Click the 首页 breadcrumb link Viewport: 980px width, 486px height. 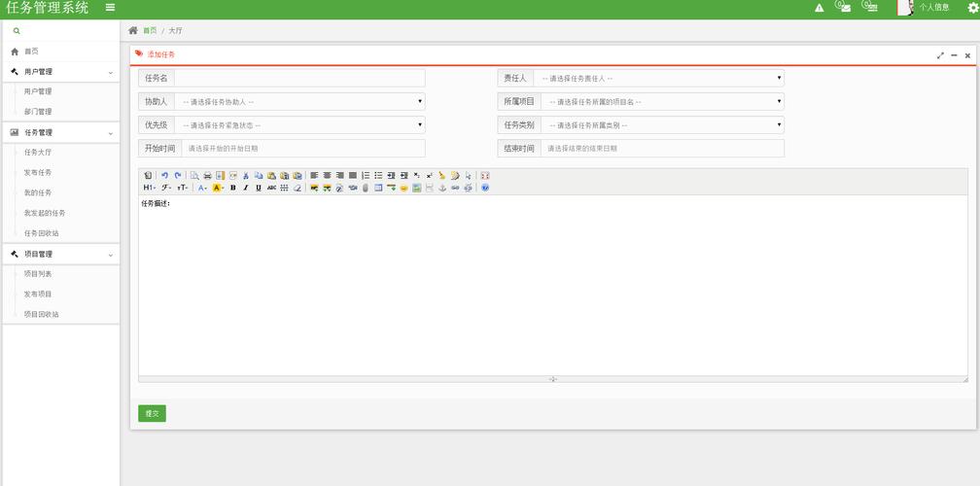click(x=149, y=31)
